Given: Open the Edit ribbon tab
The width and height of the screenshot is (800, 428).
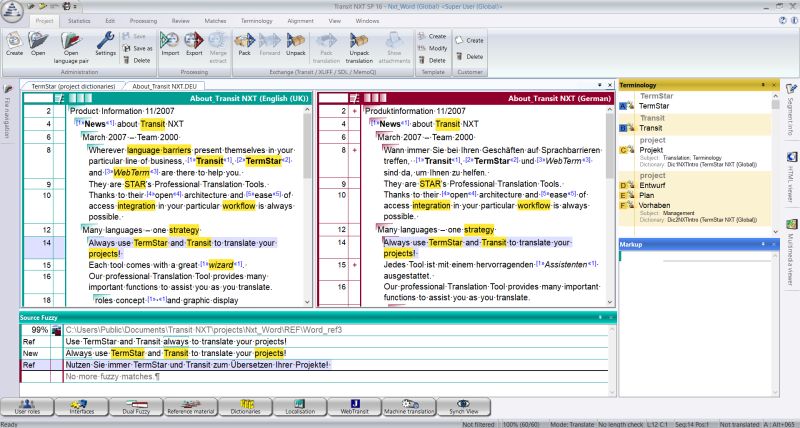Looking at the screenshot, I should 110,21.
